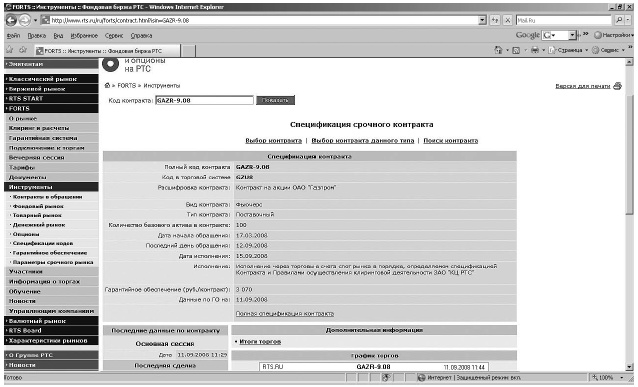Click the scrollbar up arrow
This screenshot has width=638, height=387.
(x=629, y=62)
